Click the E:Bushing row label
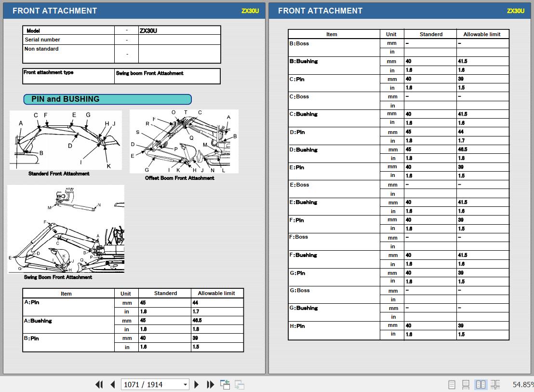The height and width of the screenshot is (392, 534). (x=303, y=203)
